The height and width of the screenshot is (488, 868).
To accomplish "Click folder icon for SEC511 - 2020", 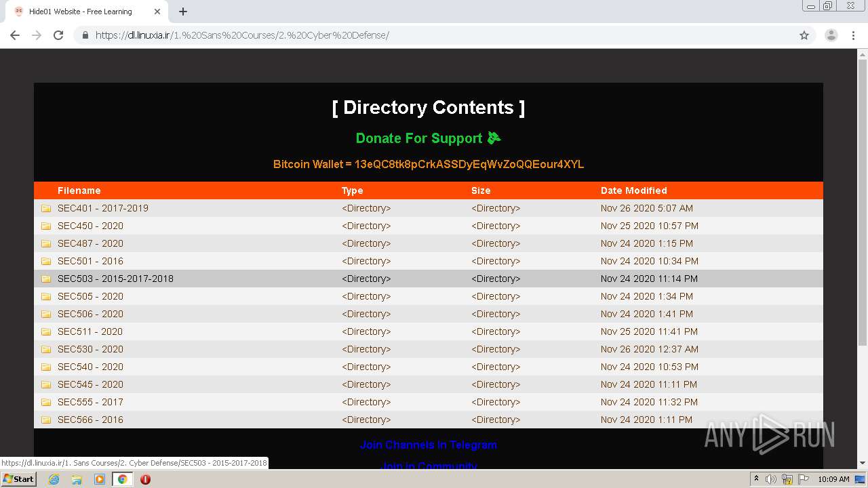I will [46, 331].
